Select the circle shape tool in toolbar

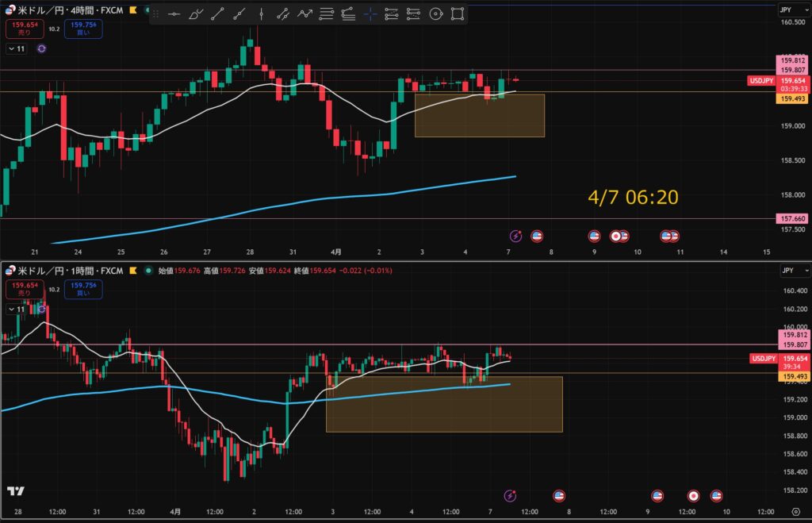click(x=435, y=13)
